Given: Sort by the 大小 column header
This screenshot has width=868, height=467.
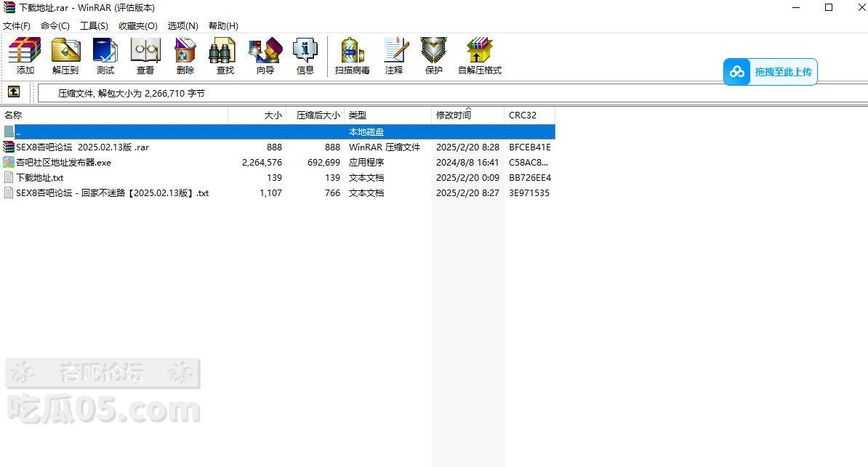Looking at the screenshot, I should pos(257,115).
